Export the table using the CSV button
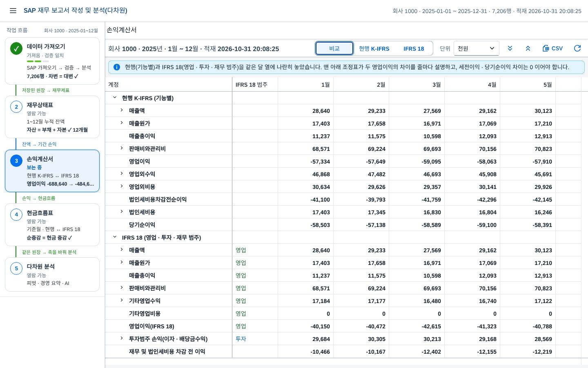 [552, 48]
